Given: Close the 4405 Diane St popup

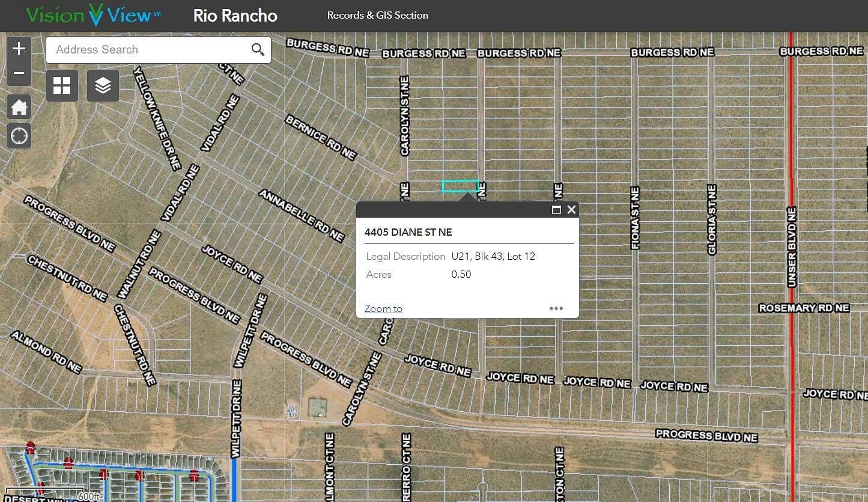Looking at the screenshot, I should 571,210.
